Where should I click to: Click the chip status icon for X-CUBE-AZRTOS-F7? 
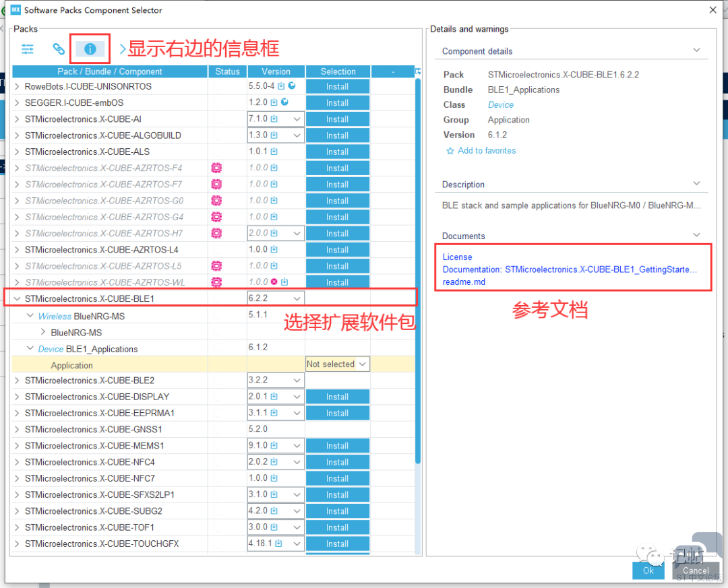pyautogui.click(x=216, y=185)
